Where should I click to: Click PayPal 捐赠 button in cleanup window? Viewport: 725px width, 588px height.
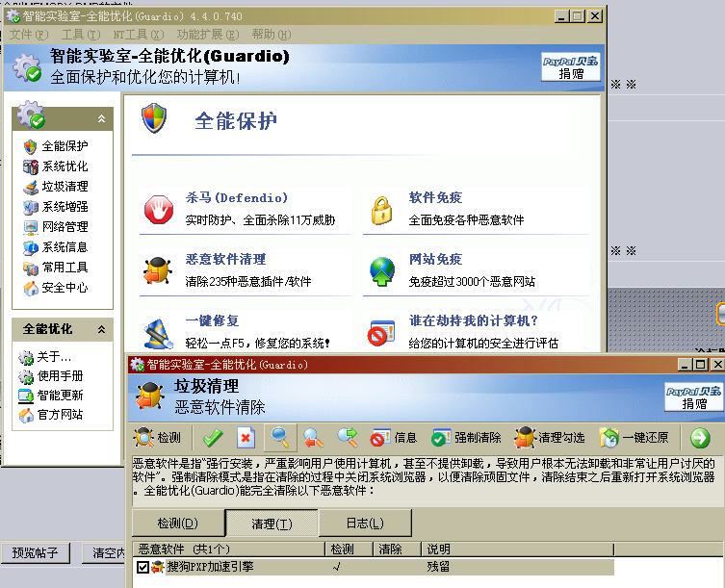[693, 397]
